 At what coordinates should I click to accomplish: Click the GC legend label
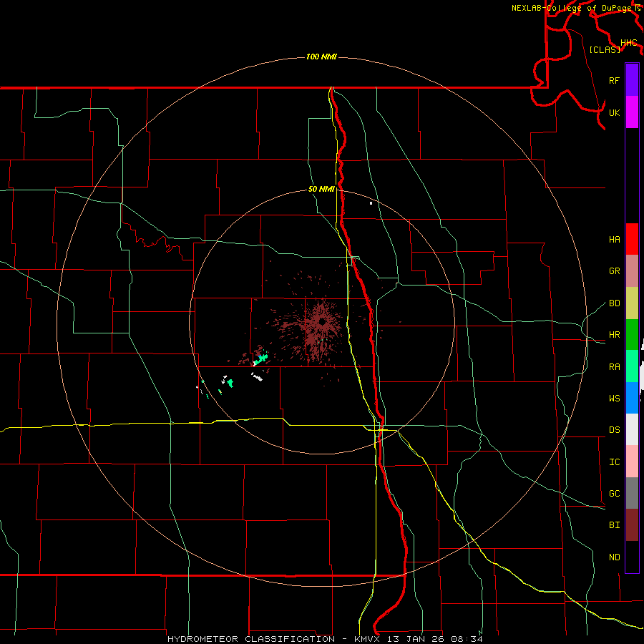(614, 494)
